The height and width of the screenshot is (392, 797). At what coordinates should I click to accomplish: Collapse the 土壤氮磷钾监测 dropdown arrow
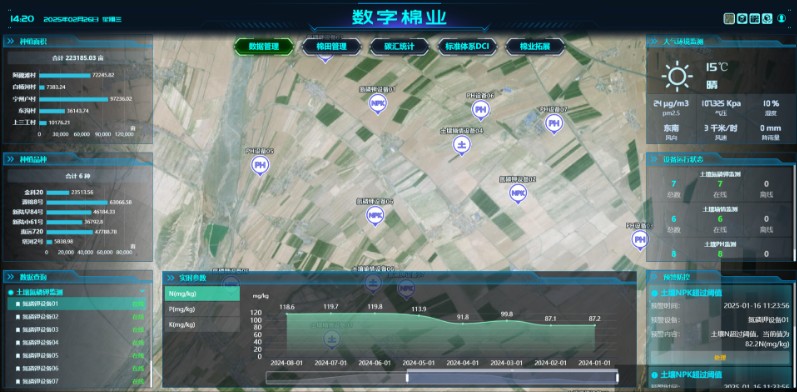point(142,292)
